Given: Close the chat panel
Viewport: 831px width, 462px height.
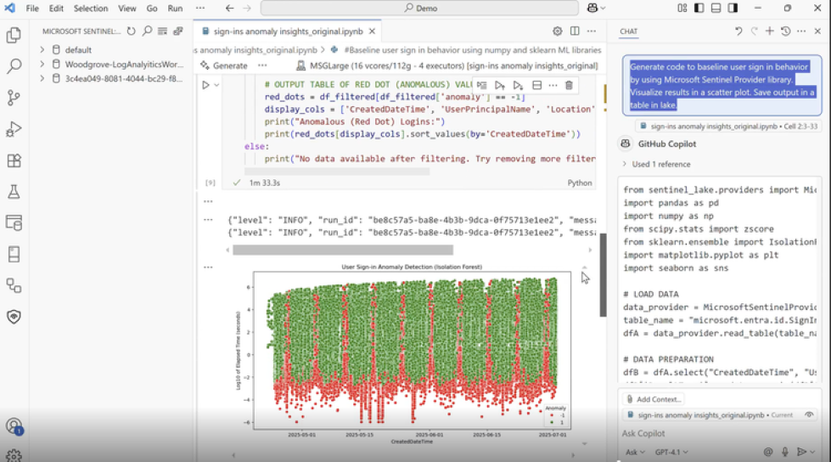Looking at the screenshot, I should tap(817, 31).
